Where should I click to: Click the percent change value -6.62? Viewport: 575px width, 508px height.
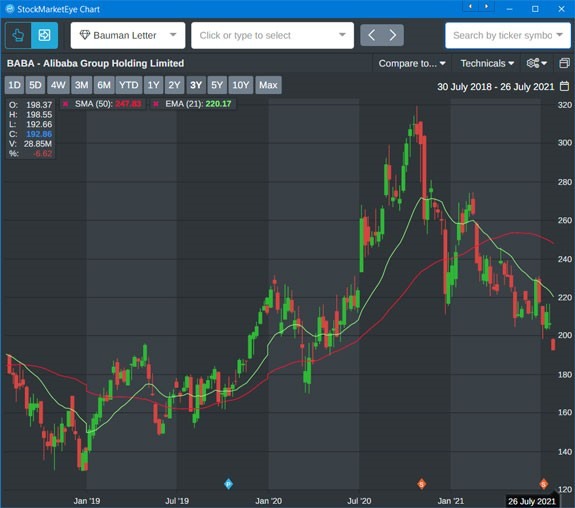pyautogui.click(x=43, y=154)
